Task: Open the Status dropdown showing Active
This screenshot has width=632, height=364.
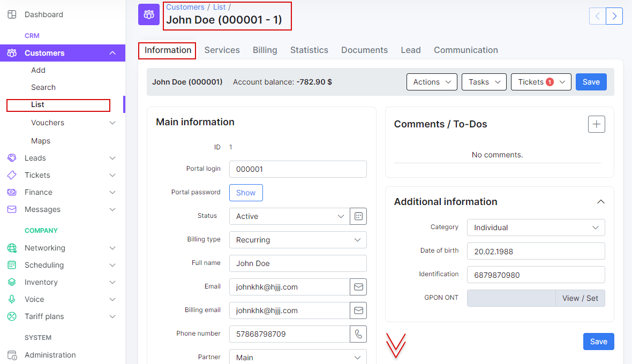Action: point(289,216)
